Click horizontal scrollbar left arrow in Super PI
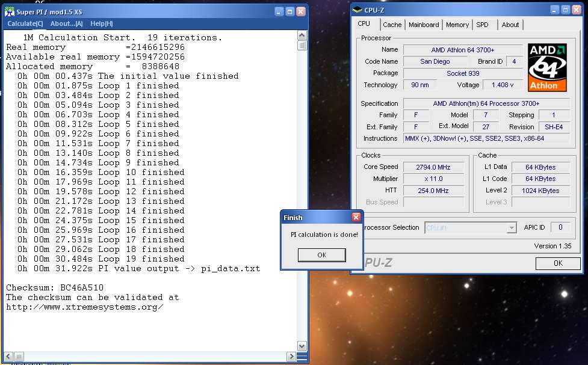Image resolution: width=588 pixels, height=365 pixels. [x=8, y=357]
